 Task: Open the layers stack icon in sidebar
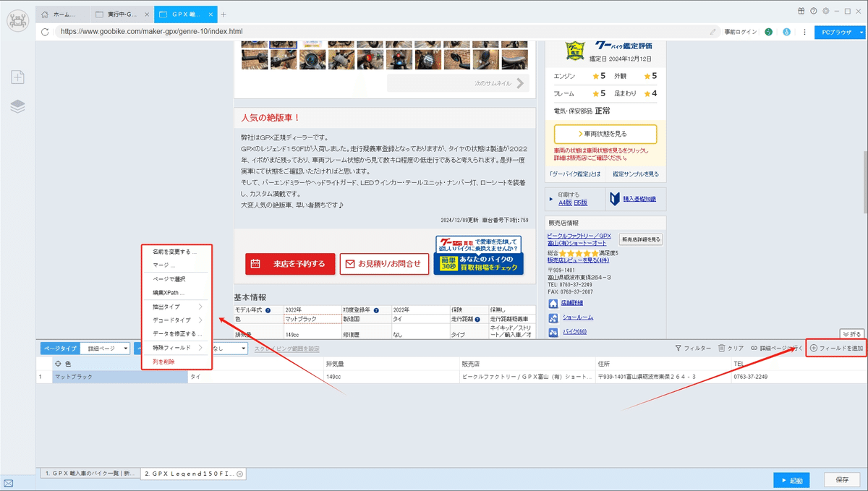point(18,106)
